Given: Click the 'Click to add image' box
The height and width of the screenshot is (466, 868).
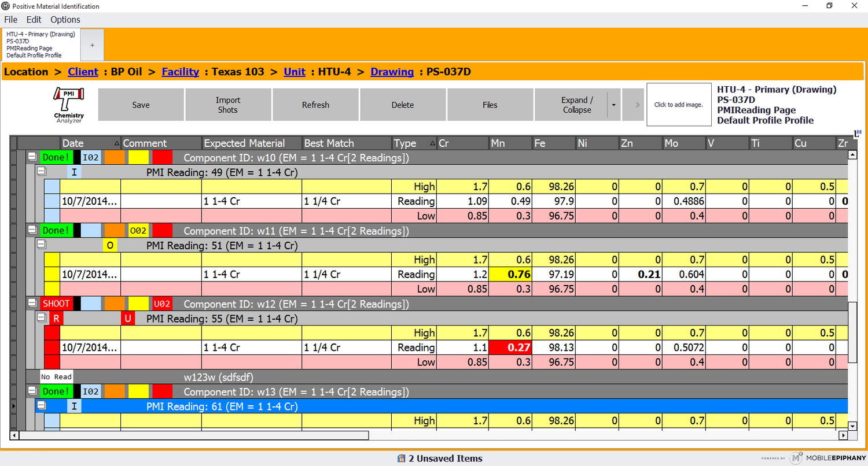Looking at the screenshot, I should click(x=678, y=105).
